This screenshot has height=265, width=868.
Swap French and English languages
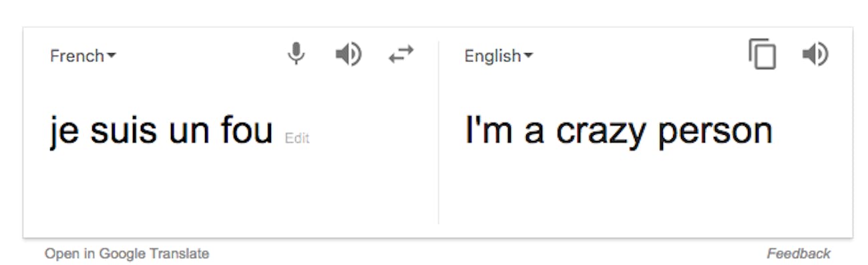pyautogui.click(x=401, y=54)
